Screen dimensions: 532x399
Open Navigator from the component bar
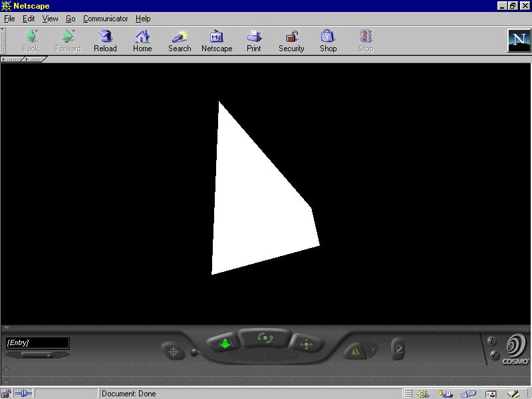(423, 394)
